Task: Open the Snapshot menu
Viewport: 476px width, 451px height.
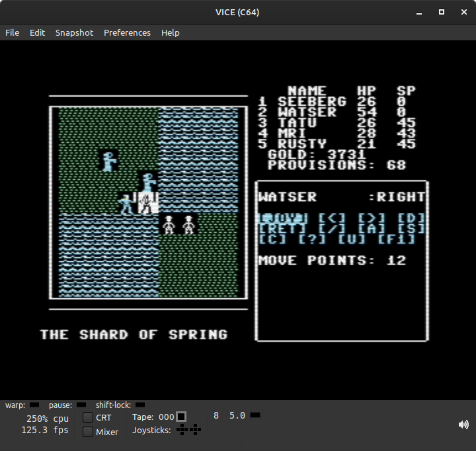Action: (74, 32)
